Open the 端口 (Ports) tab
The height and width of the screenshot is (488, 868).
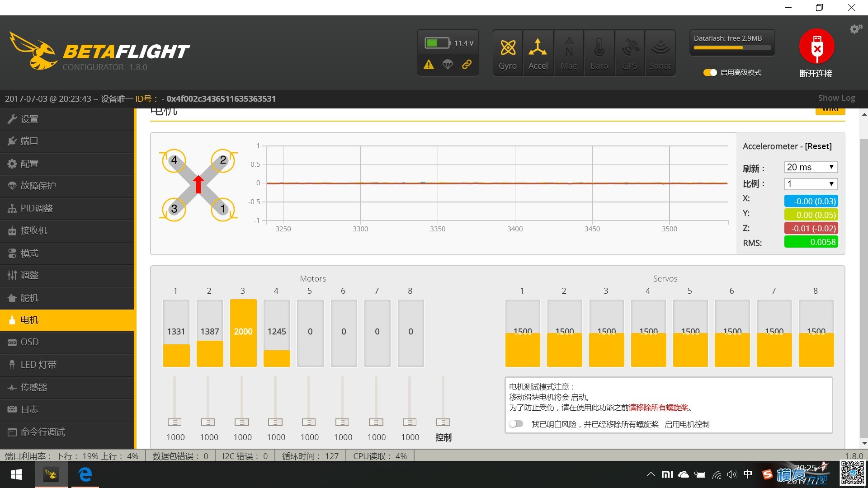(x=67, y=141)
